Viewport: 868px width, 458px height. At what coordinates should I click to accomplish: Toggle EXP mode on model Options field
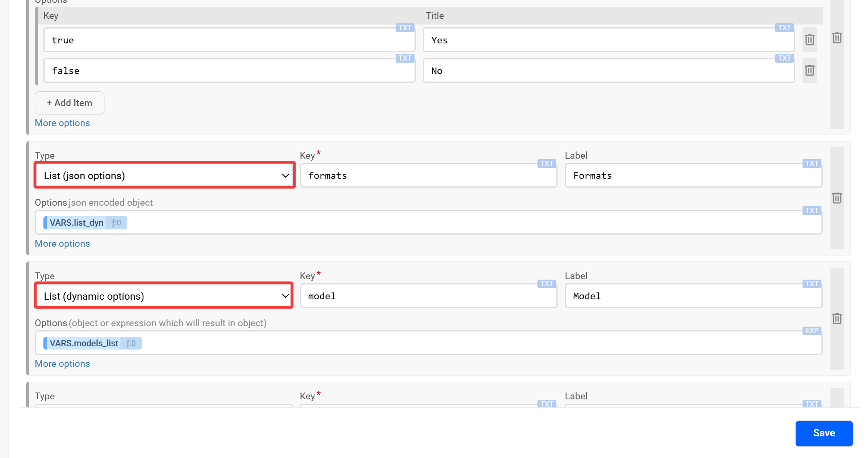point(811,331)
